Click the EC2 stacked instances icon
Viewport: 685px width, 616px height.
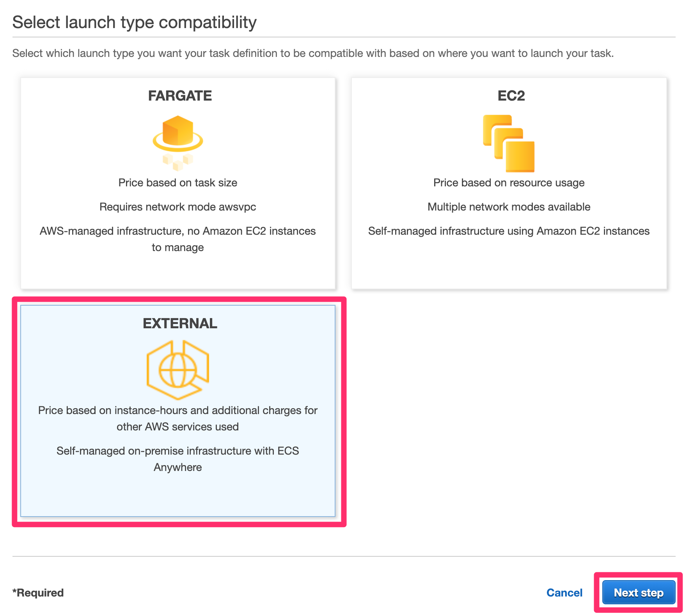(508, 144)
